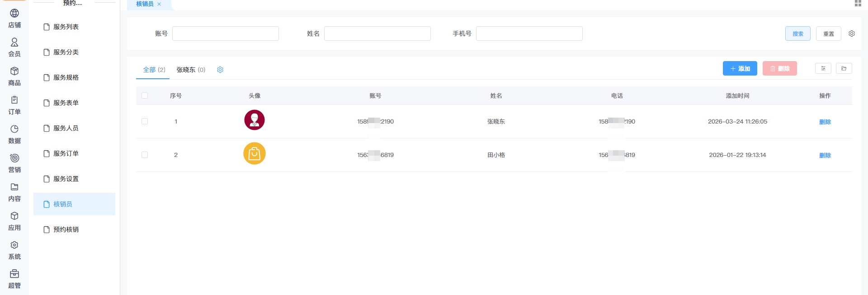868x295 pixels.
Task: Click the gear icon beside 重置 button
Action: (852, 33)
